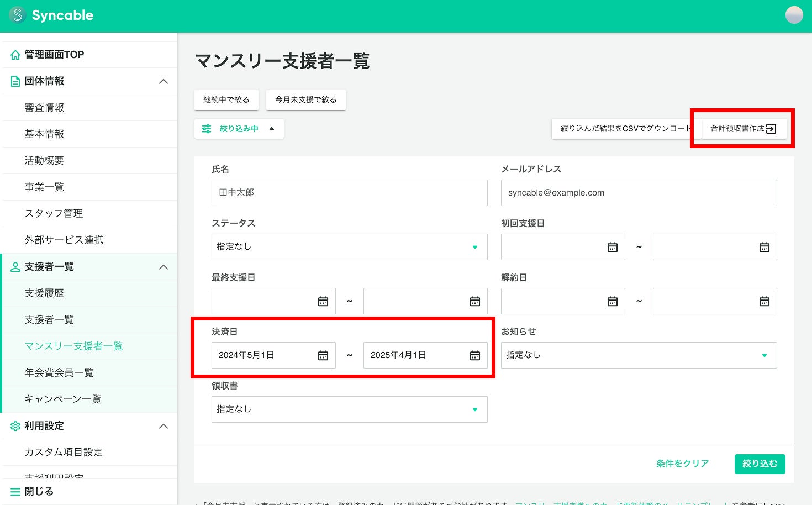The width and height of the screenshot is (812, 505).
Task: Click the hamburger icon beside 閉じる
Action: [x=15, y=492]
